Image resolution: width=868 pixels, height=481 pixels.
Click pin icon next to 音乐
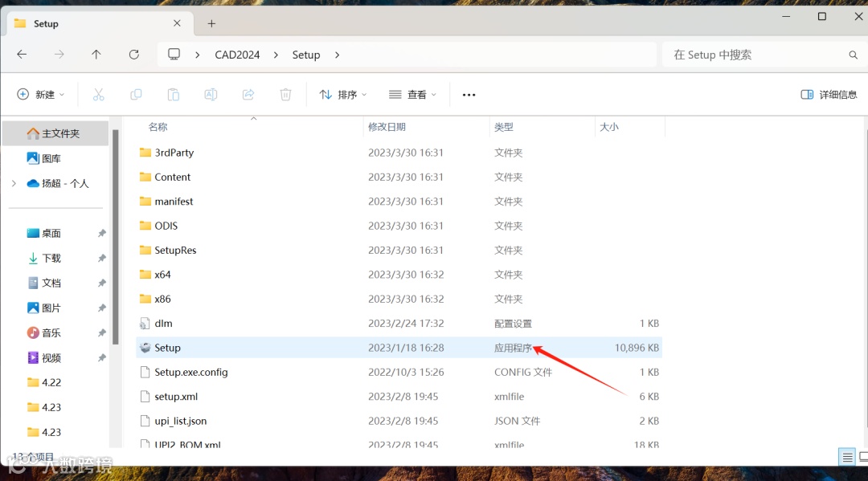(102, 332)
